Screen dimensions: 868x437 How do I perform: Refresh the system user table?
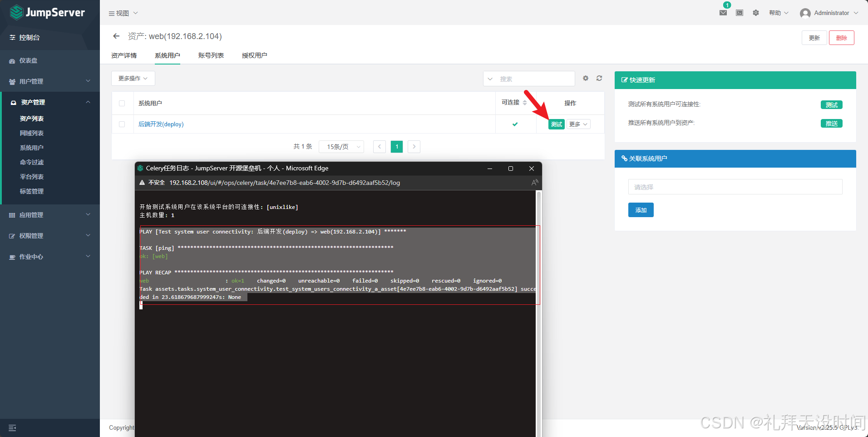pyautogui.click(x=599, y=78)
